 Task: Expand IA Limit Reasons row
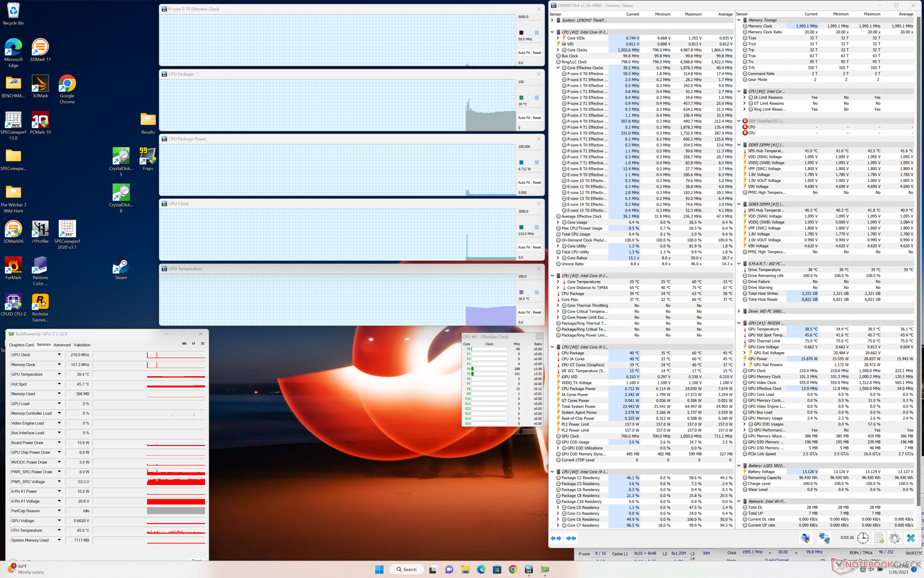[x=744, y=97]
